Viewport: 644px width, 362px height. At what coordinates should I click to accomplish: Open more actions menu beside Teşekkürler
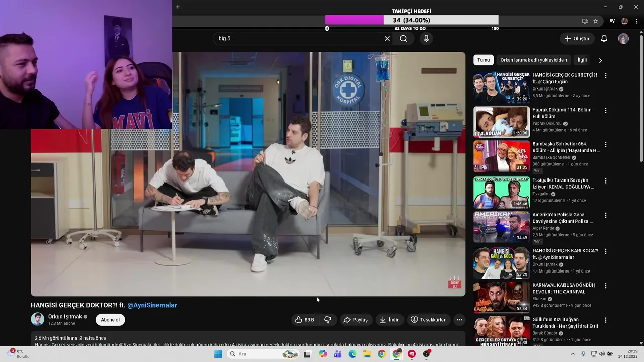coord(459,320)
